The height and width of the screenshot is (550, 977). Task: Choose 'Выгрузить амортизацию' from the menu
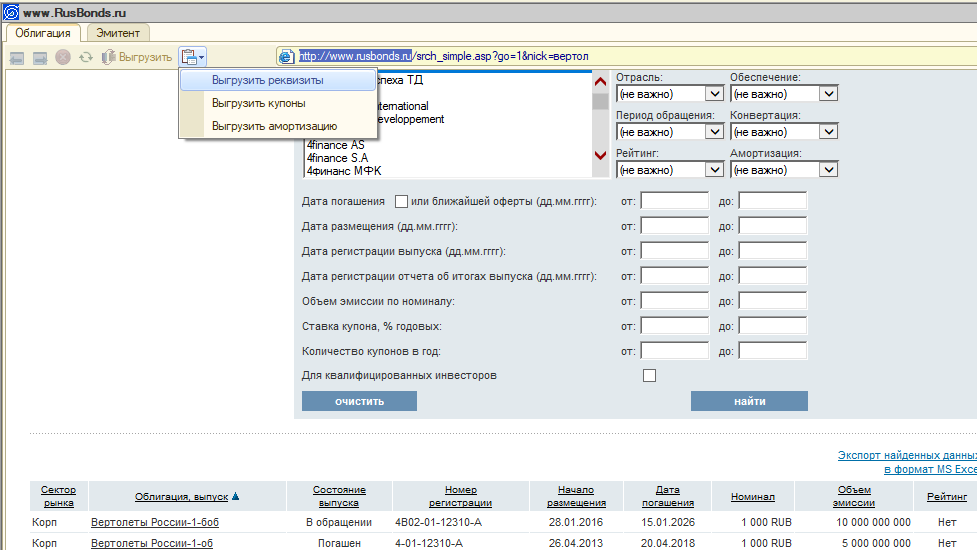pos(274,126)
